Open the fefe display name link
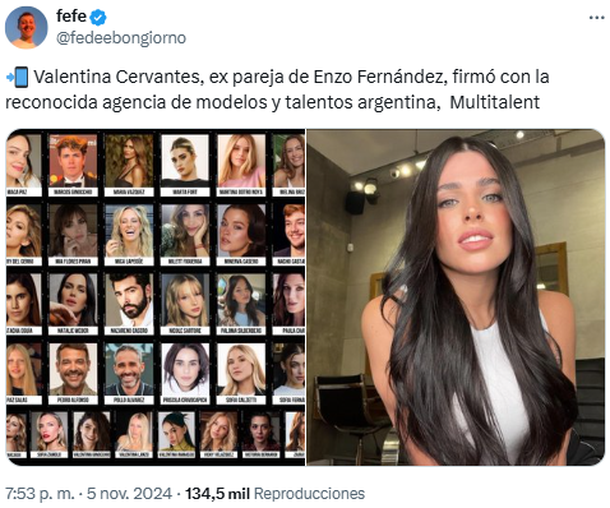This screenshot has width=610, height=508. pos(72,16)
